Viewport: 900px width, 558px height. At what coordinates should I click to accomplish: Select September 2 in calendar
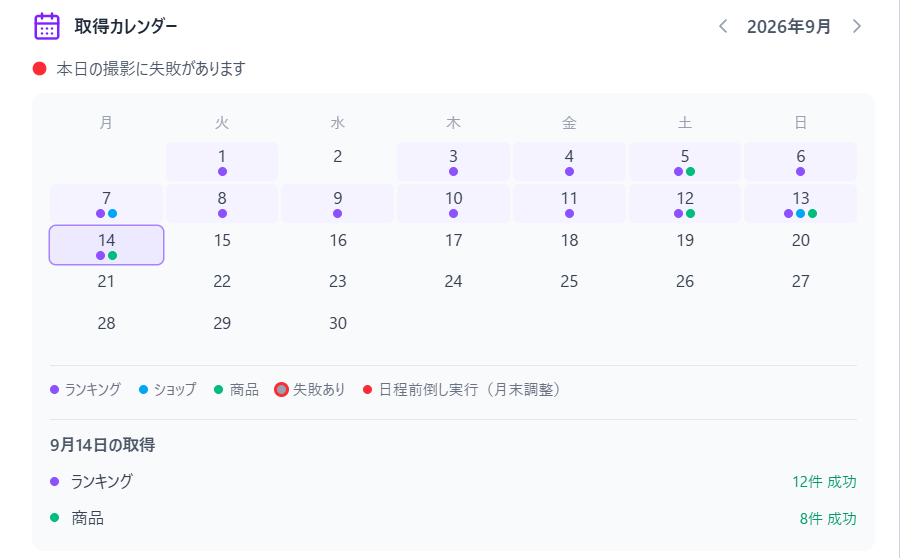click(x=338, y=162)
